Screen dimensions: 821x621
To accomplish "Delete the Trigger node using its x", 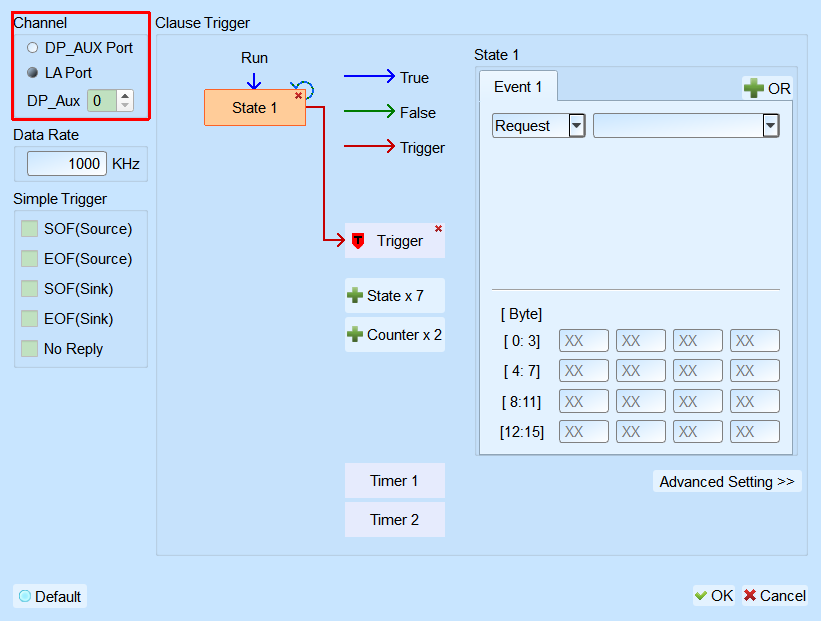I will [438, 228].
